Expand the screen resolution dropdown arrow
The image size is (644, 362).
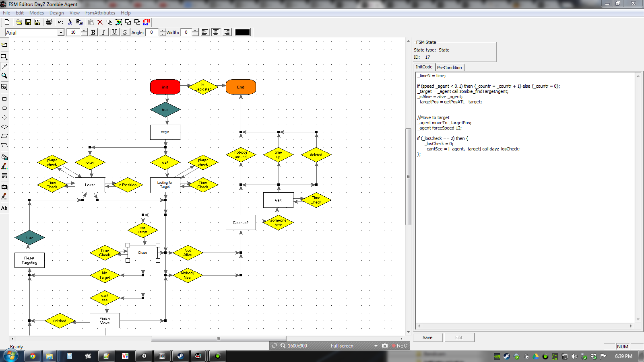coord(376,346)
